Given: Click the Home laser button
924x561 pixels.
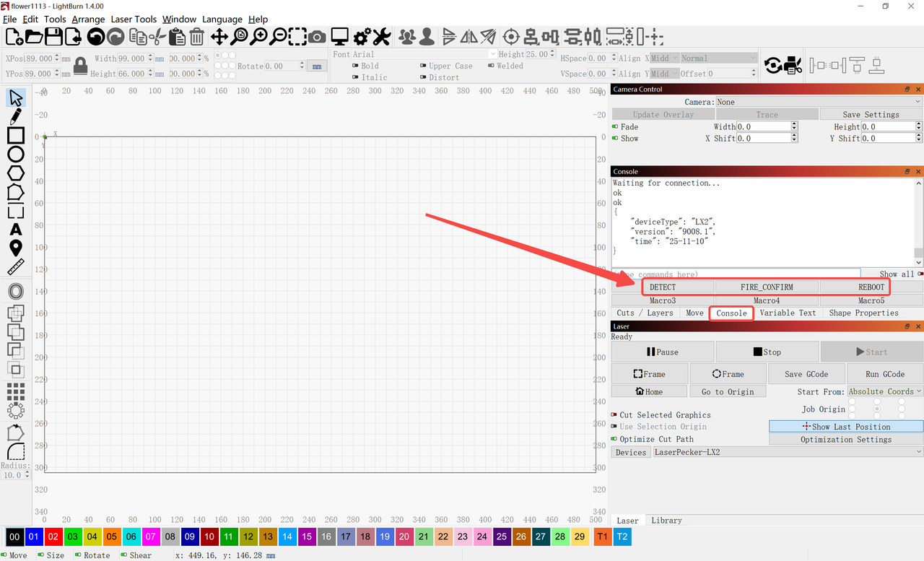Looking at the screenshot, I should (x=649, y=391).
